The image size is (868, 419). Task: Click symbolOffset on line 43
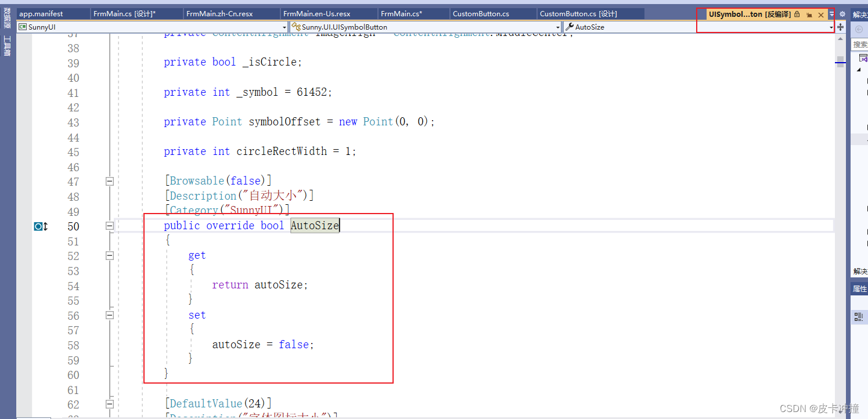pos(284,122)
